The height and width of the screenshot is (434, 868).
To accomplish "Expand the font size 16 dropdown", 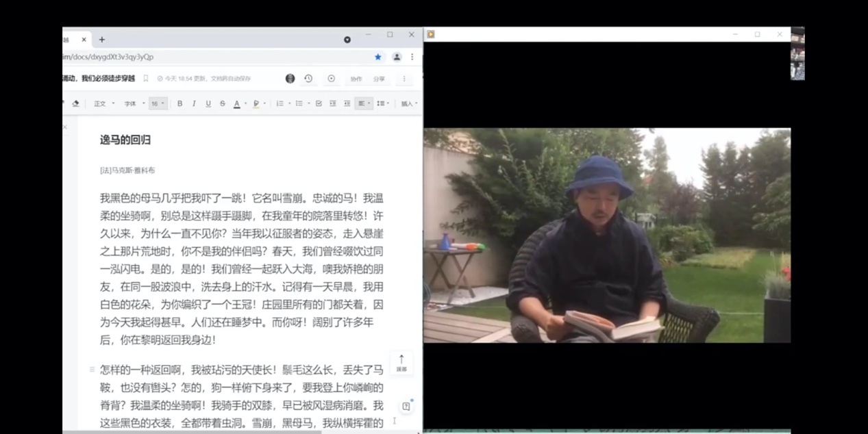I will tap(158, 103).
